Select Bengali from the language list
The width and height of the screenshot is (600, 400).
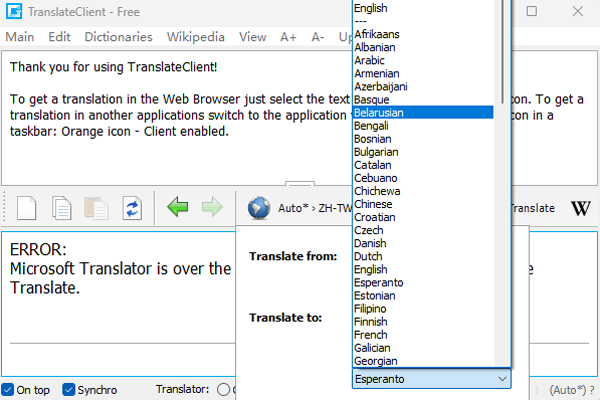point(423,126)
